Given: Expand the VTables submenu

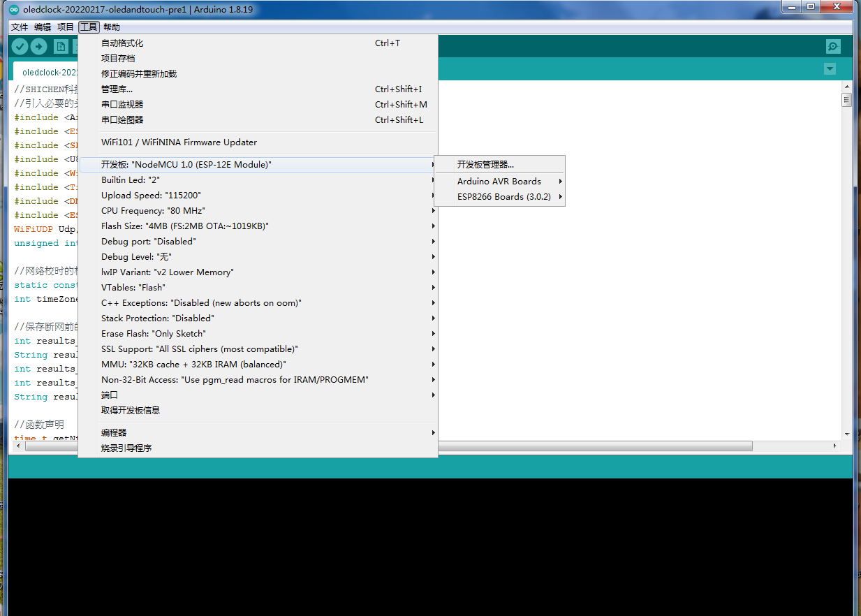Looking at the screenshot, I should click(x=258, y=288).
